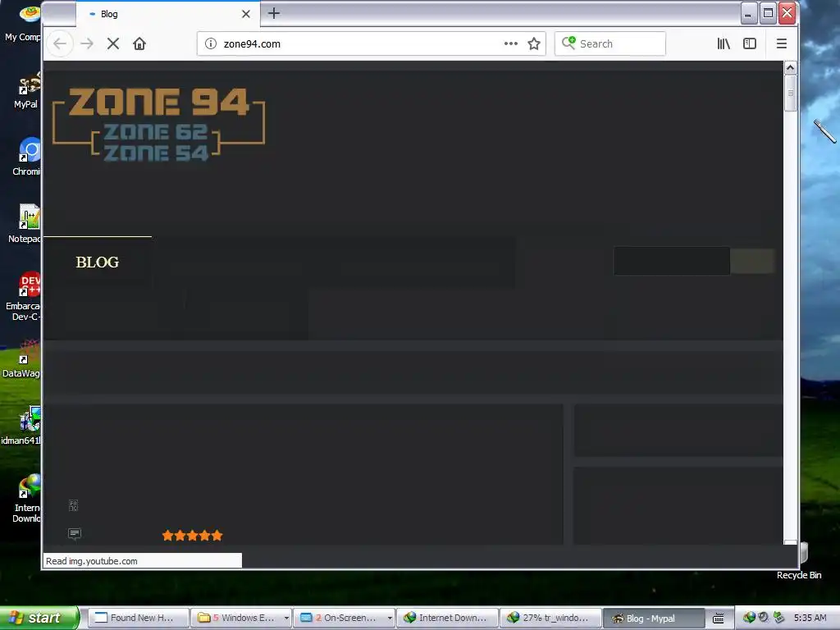Open the Windows start menu

pos(39,618)
